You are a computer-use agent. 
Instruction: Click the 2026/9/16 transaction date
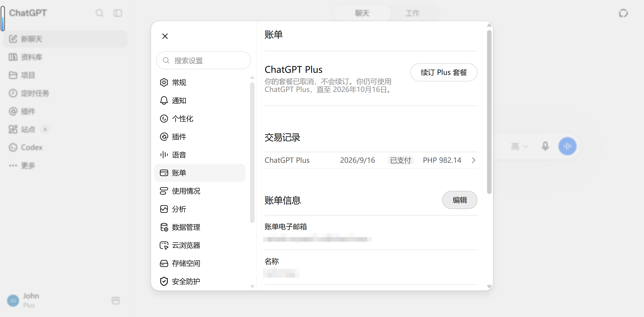357,160
